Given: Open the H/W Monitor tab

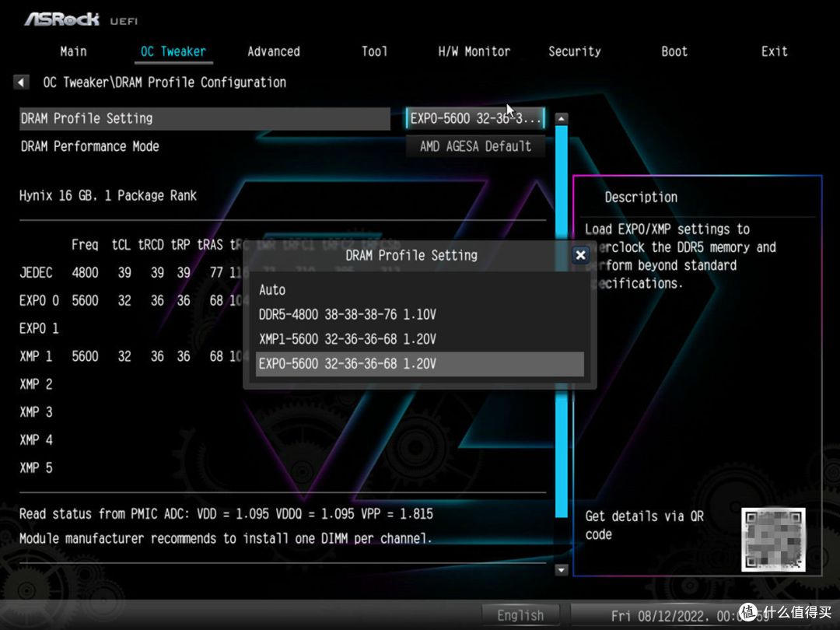Looking at the screenshot, I should [474, 51].
